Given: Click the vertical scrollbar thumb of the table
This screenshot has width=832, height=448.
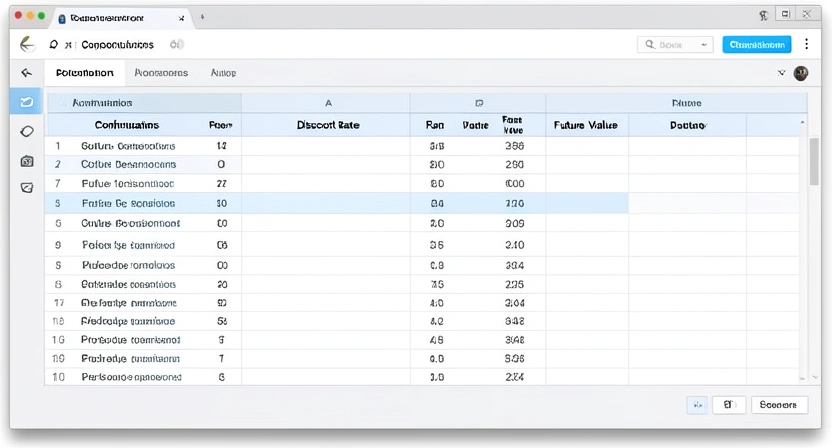Looking at the screenshot, I should [x=813, y=161].
